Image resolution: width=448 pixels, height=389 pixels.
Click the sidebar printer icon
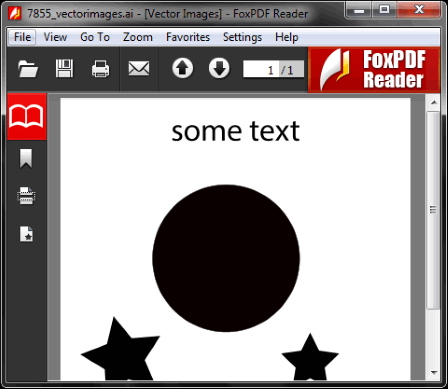[26, 196]
